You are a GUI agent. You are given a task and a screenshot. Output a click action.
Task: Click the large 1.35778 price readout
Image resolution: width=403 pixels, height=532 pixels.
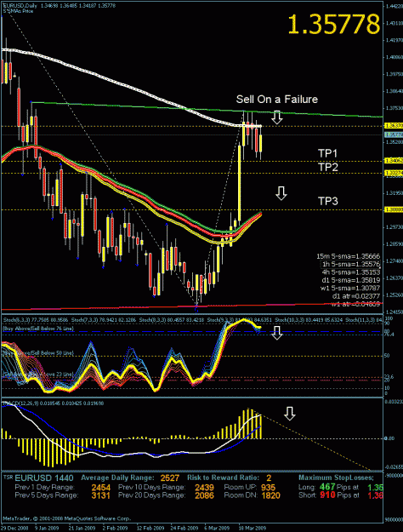point(333,25)
